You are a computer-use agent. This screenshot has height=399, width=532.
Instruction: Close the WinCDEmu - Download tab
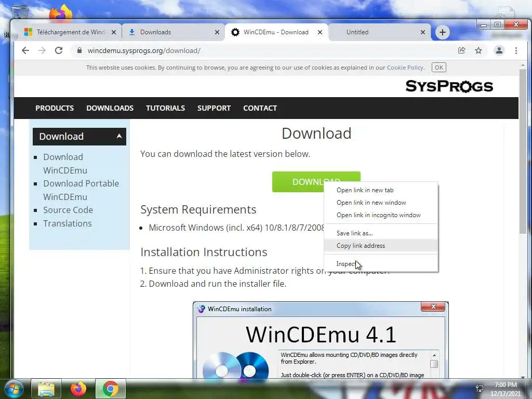point(320,32)
